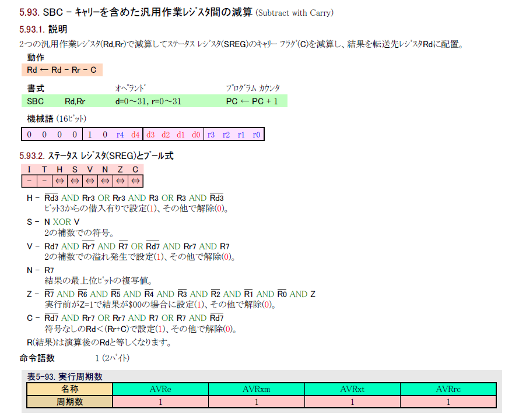This screenshot has height=420, width=526.
Task: Click the AVRe column header
Action: click(160, 389)
